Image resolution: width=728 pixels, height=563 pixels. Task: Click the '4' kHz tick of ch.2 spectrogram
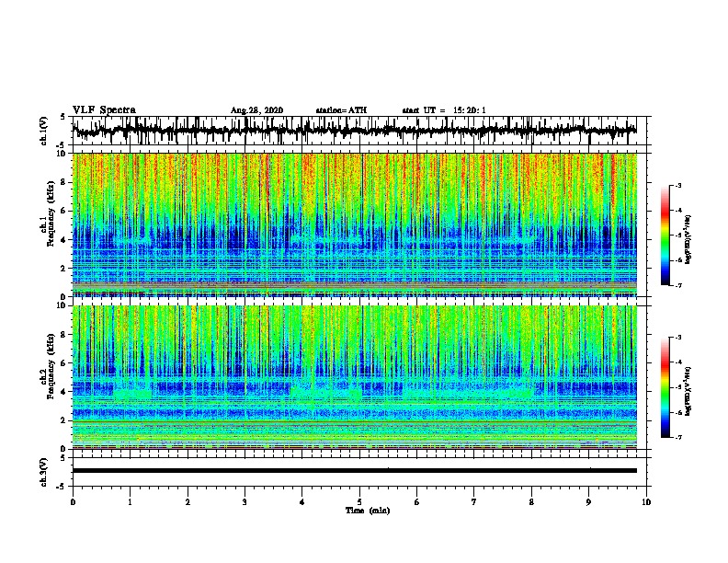tap(63, 392)
